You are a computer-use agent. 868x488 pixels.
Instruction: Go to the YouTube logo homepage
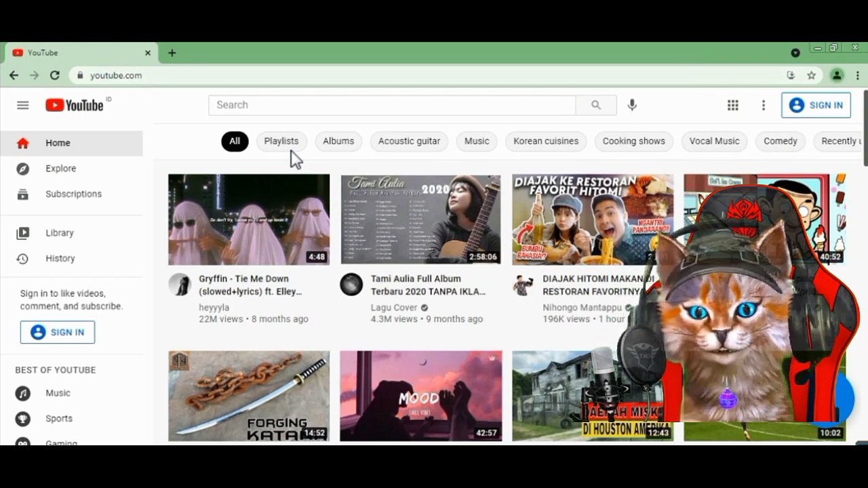coord(75,105)
